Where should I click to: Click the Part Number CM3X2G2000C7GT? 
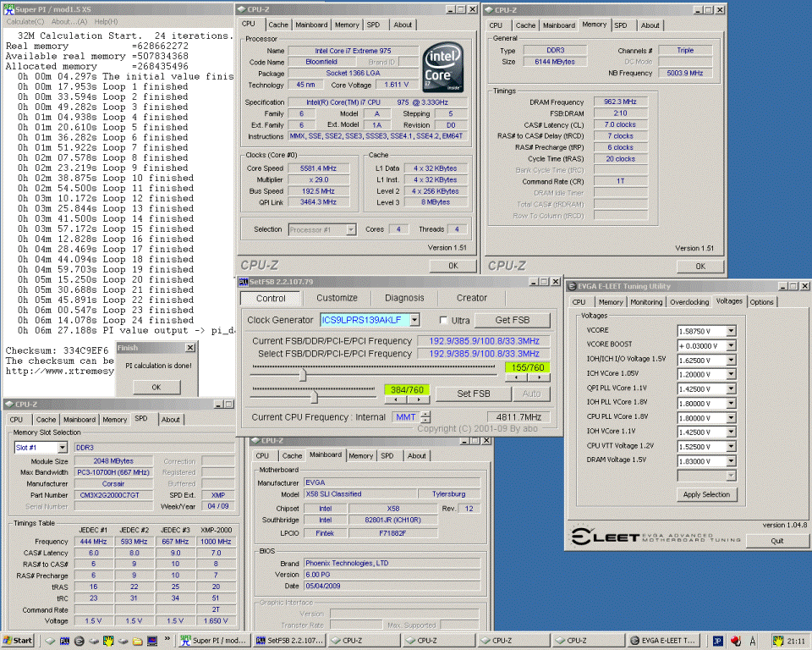coord(113,495)
